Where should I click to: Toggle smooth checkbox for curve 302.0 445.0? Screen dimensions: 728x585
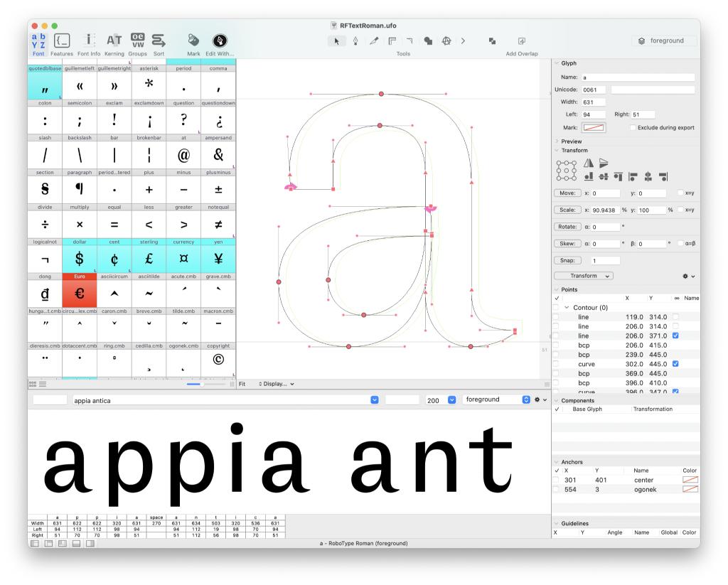675,364
